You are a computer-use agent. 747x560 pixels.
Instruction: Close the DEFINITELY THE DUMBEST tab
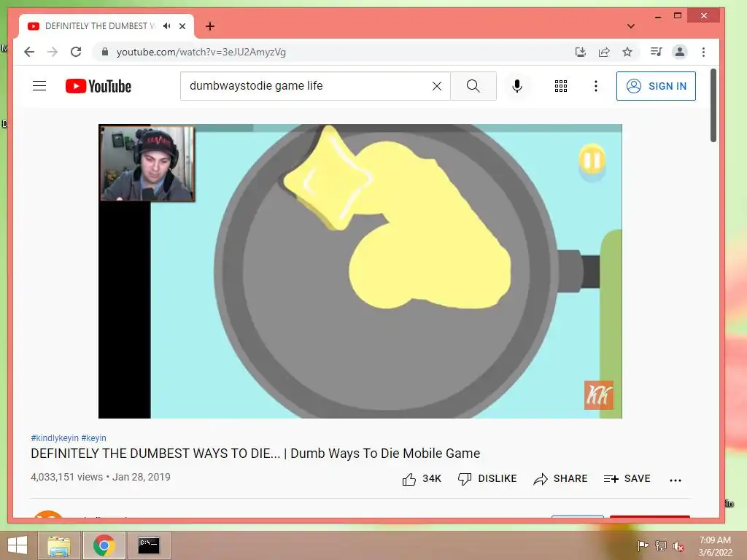click(182, 26)
